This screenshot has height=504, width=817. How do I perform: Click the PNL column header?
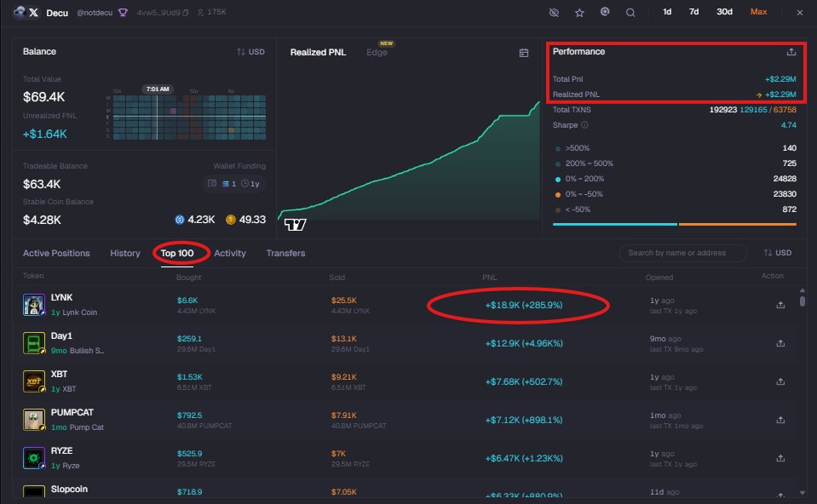point(489,278)
